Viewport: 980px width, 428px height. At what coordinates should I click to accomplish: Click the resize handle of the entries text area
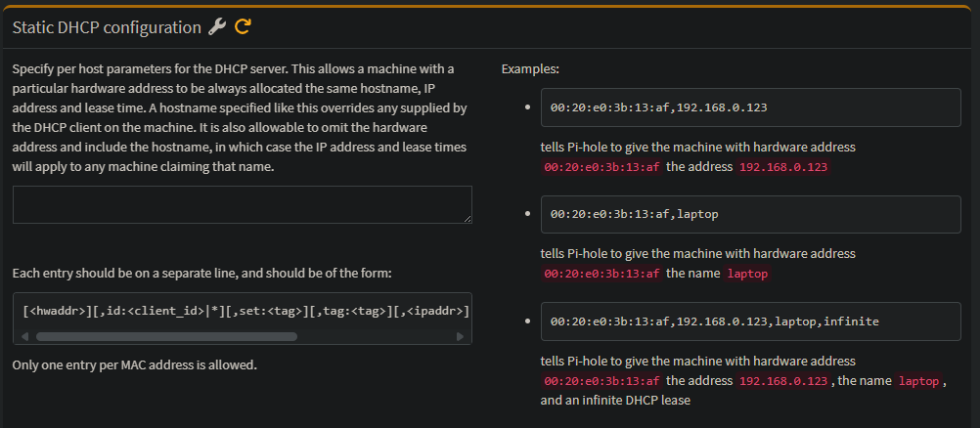click(467, 218)
